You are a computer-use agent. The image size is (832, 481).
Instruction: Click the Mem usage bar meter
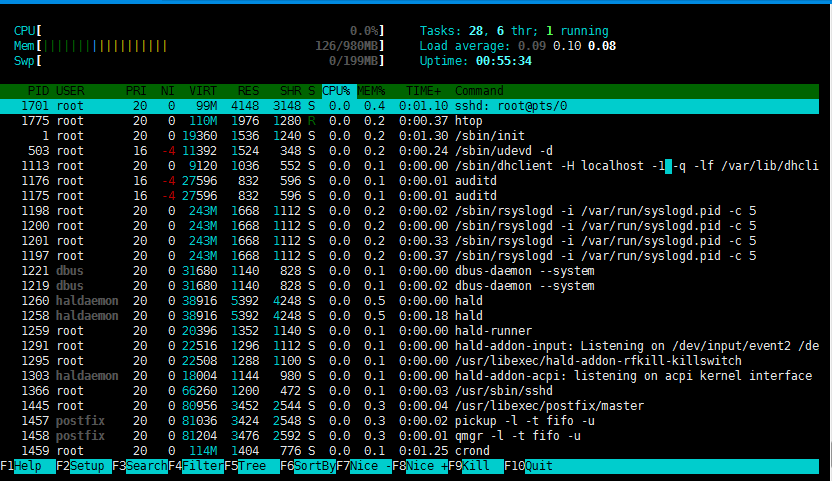[x=199, y=46]
